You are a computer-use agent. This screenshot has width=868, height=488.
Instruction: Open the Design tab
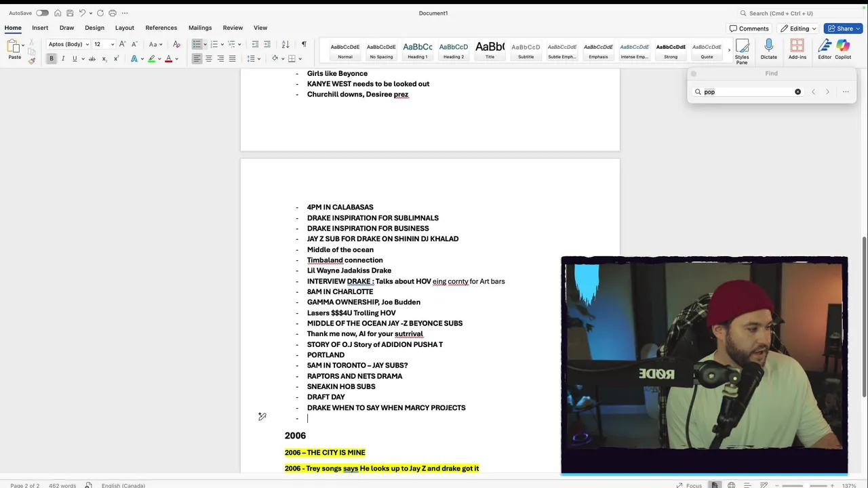pyautogui.click(x=94, y=28)
